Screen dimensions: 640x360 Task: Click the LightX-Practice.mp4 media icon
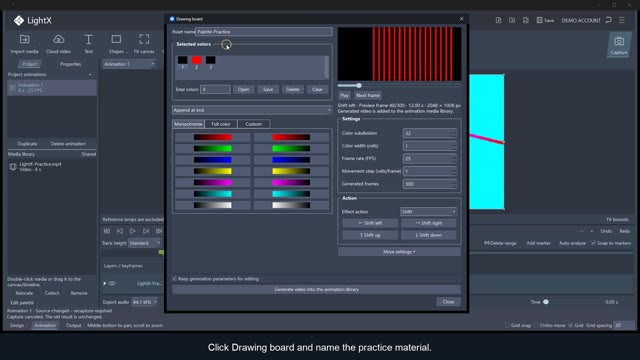[13, 167]
